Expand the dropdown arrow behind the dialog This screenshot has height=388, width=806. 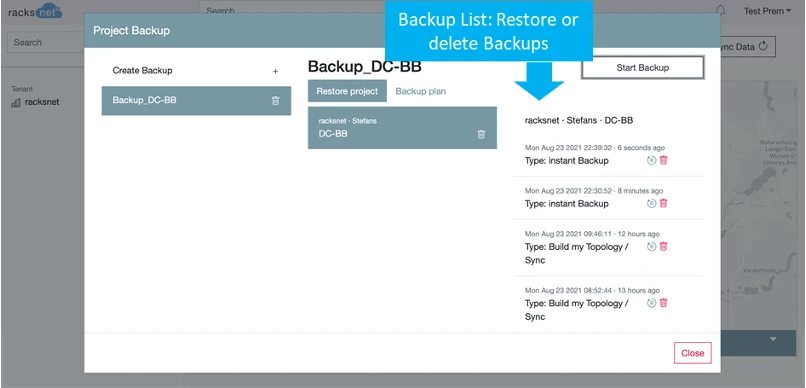[773, 339]
